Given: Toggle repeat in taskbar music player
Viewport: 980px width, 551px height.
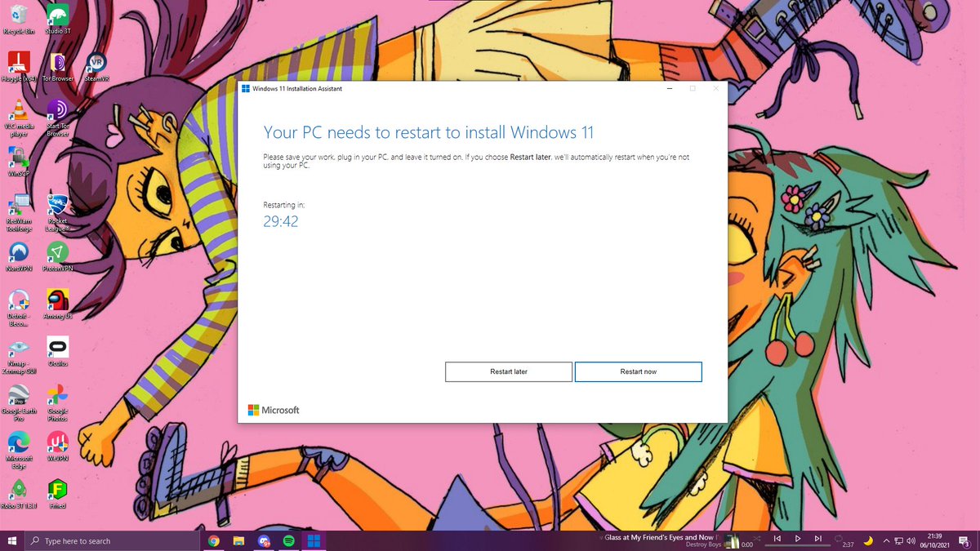Looking at the screenshot, I should pyautogui.click(x=838, y=539).
